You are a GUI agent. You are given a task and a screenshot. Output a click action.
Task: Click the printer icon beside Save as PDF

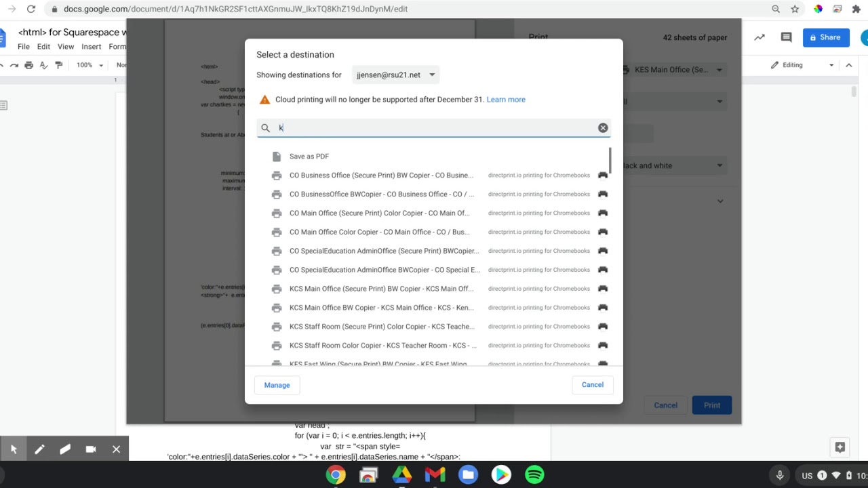[276, 157]
